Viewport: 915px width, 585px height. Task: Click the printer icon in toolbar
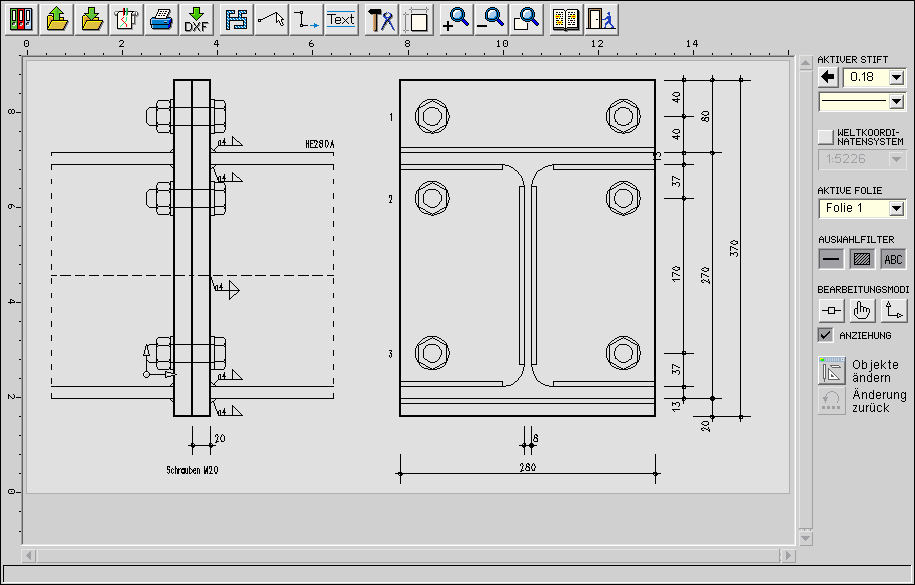click(x=161, y=19)
